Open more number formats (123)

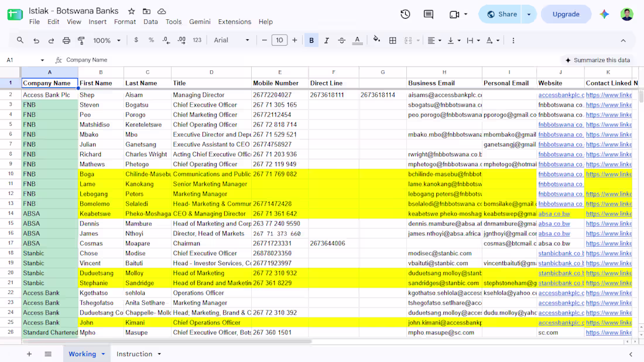coord(197,40)
